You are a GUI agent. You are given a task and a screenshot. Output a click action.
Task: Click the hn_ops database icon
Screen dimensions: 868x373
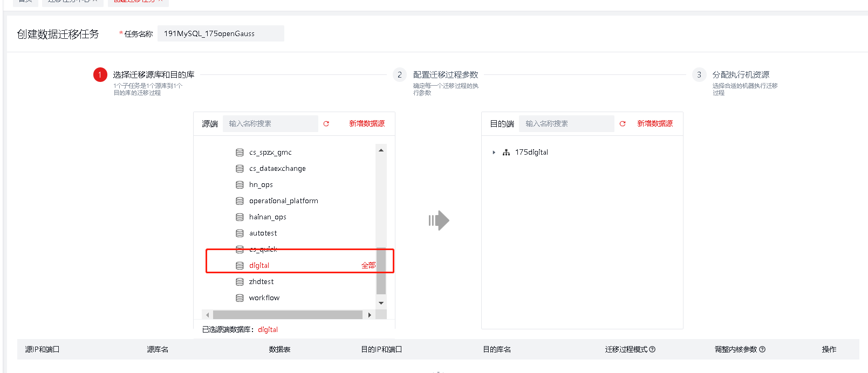pos(240,185)
